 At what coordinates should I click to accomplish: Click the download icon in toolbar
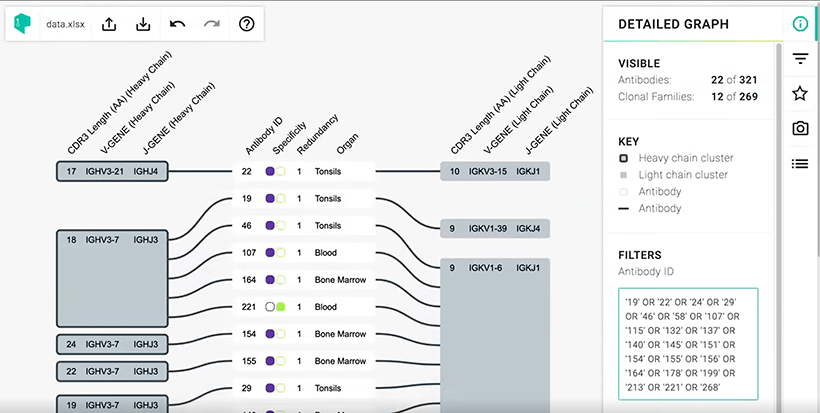pos(144,24)
